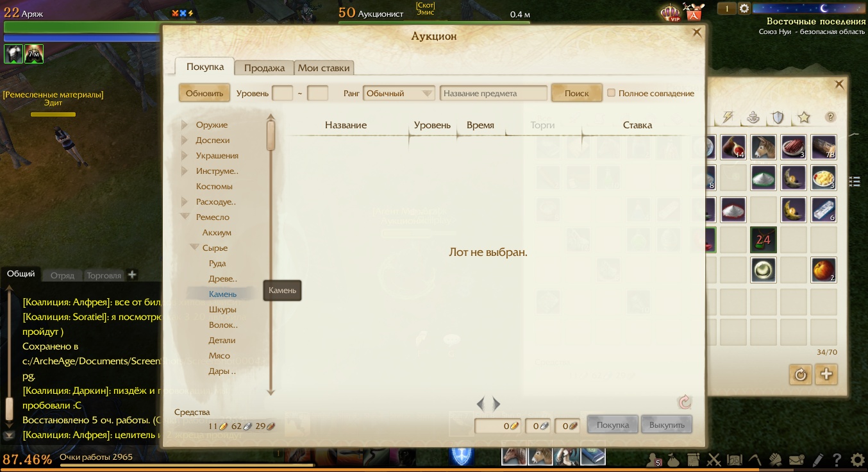Toggle the Полное совпадение checkbox
The width and height of the screenshot is (868, 472).
tap(612, 93)
